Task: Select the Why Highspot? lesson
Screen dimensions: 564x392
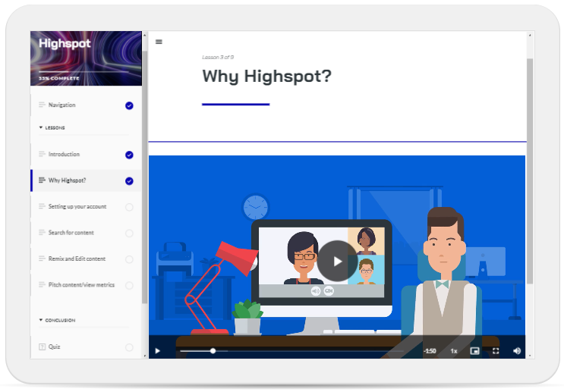Action: tap(86, 180)
